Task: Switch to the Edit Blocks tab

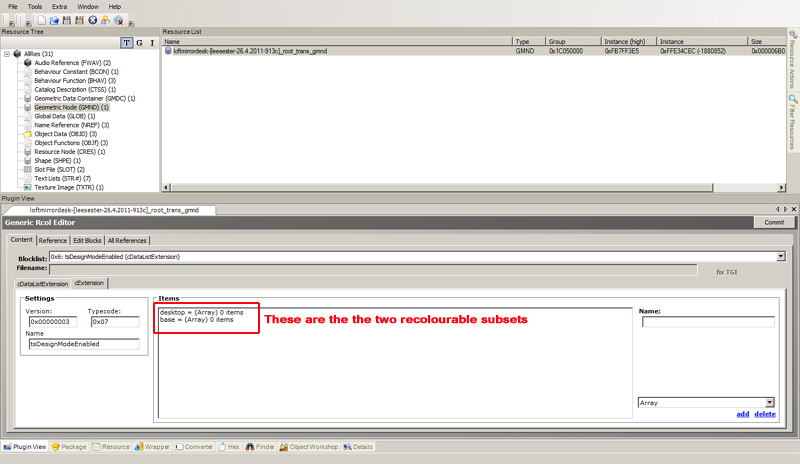Action: pos(87,241)
